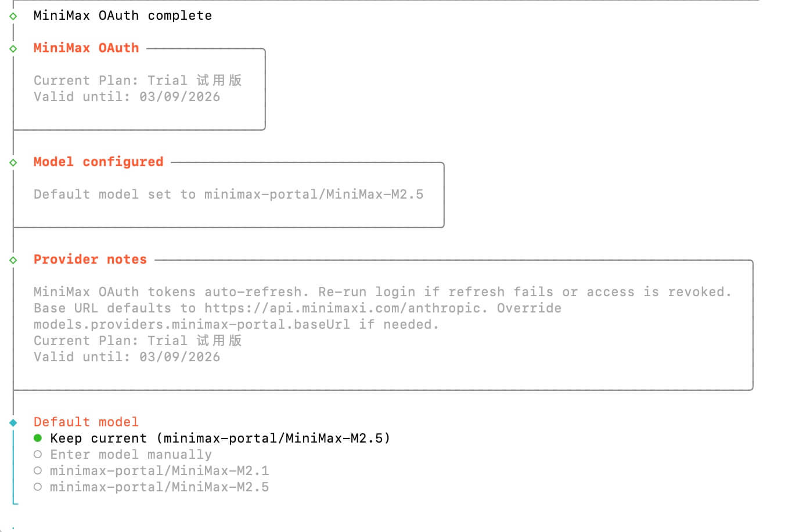The height and width of the screenshot is (532, 799).
Task: Click the filled diamond beside Default model
Action: (x=13, y=423)
